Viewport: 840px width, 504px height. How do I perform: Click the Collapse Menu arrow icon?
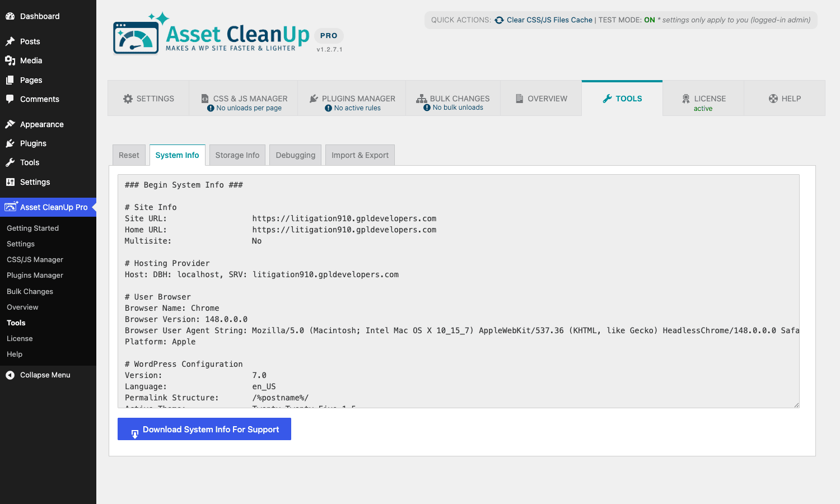point(10,375)
